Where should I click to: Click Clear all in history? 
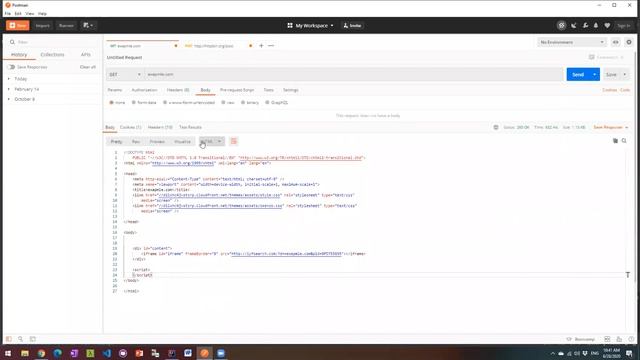point(88,67)
